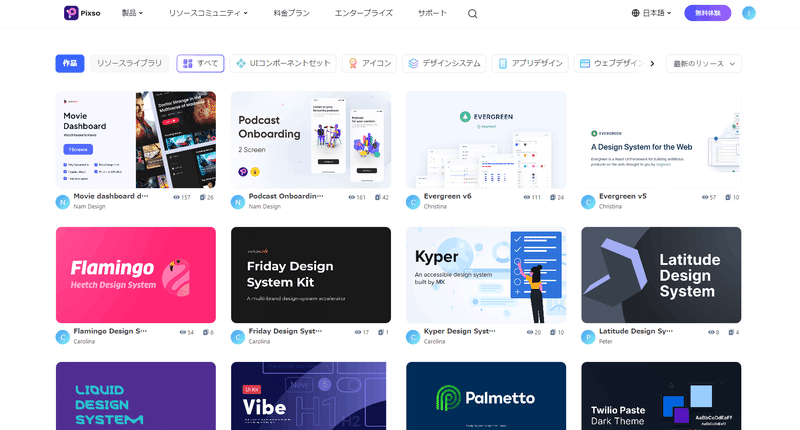Click the アプリデザイン phone icon

503,63
